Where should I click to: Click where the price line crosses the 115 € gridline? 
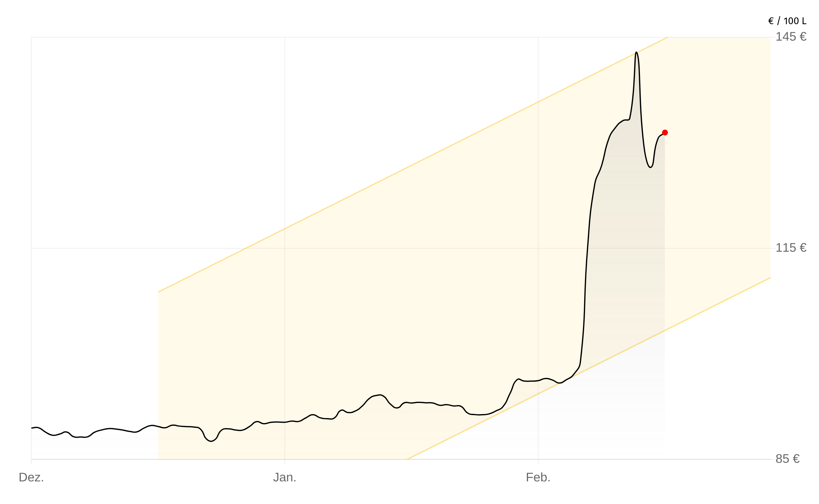[587, 248]
